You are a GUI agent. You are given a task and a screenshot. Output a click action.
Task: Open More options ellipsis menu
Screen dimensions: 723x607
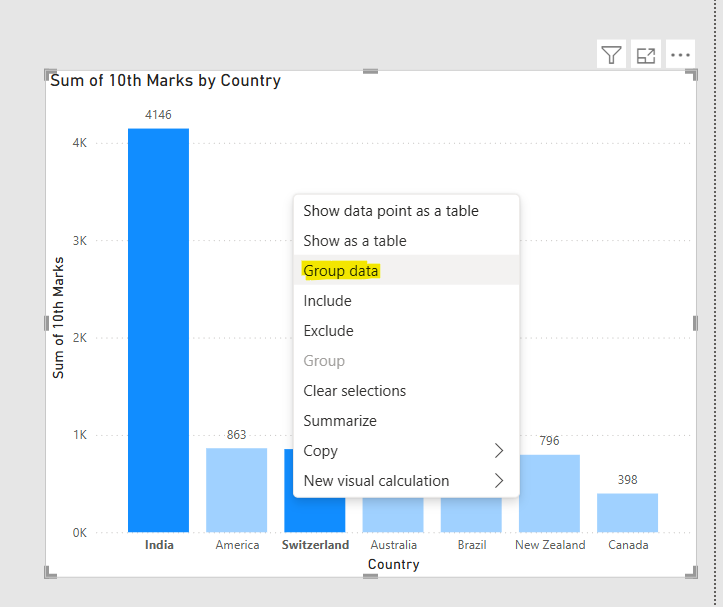[681, 55]
